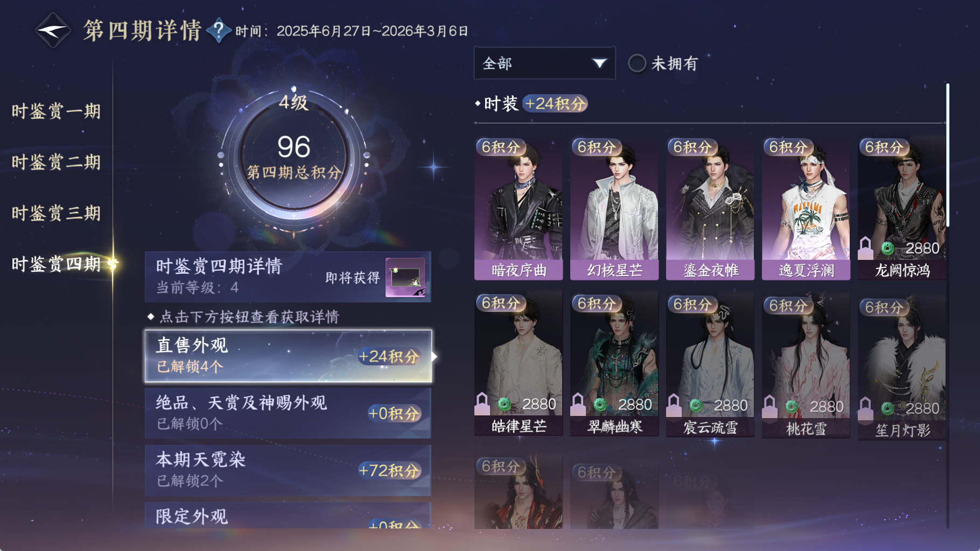Open the 全部 filter dropdown
The width and height of the screenshot is (980, 551).
coord(544,63)
